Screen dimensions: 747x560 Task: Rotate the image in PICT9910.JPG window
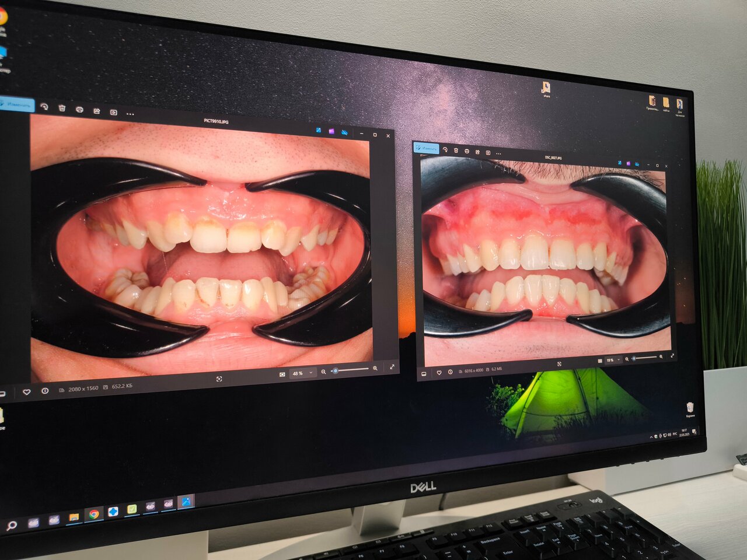coord(44,107)
